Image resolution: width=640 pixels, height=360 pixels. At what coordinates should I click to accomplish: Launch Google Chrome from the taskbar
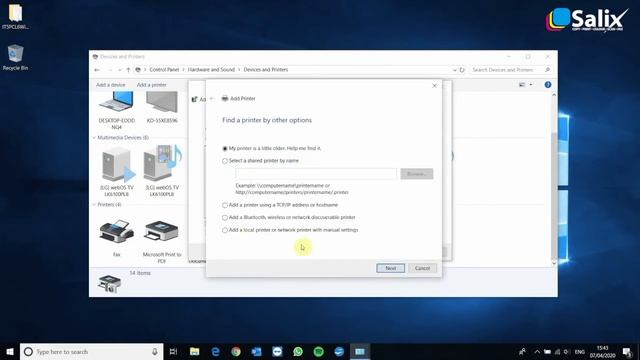pyautogui.click(x=236, y=351)
